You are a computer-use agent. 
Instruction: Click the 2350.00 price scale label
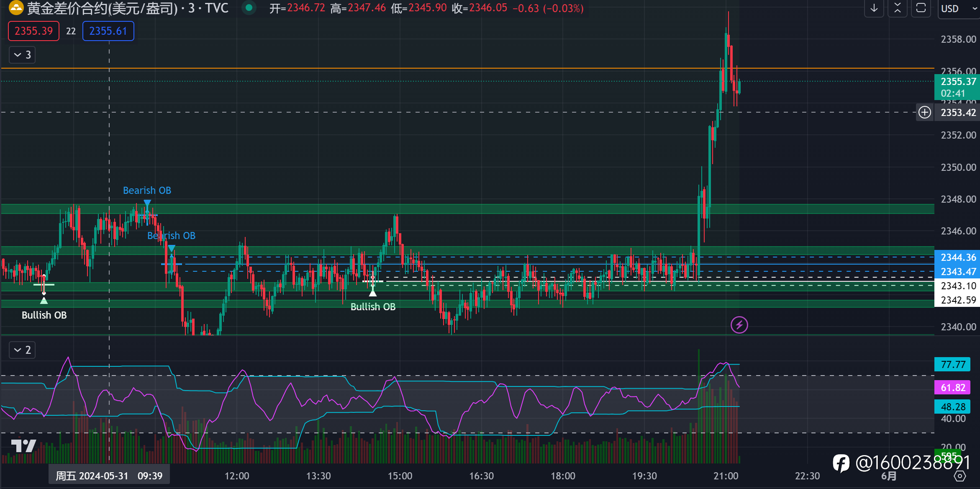tap(958, 167)
